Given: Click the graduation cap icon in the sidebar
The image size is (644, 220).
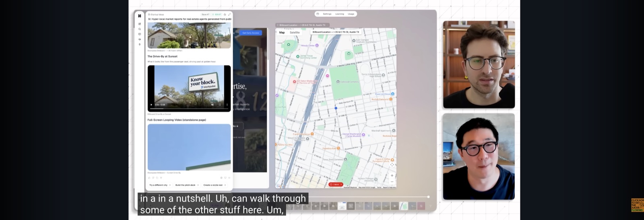Looking at the screenshot, I should [x=140, y=39].
